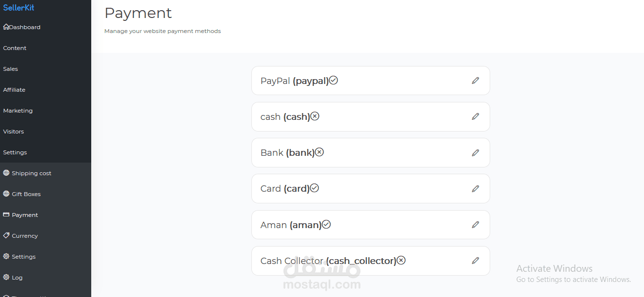644x297 pixels.
Task: Click the edit pencil for Aman
Action: tap(476, 225)
